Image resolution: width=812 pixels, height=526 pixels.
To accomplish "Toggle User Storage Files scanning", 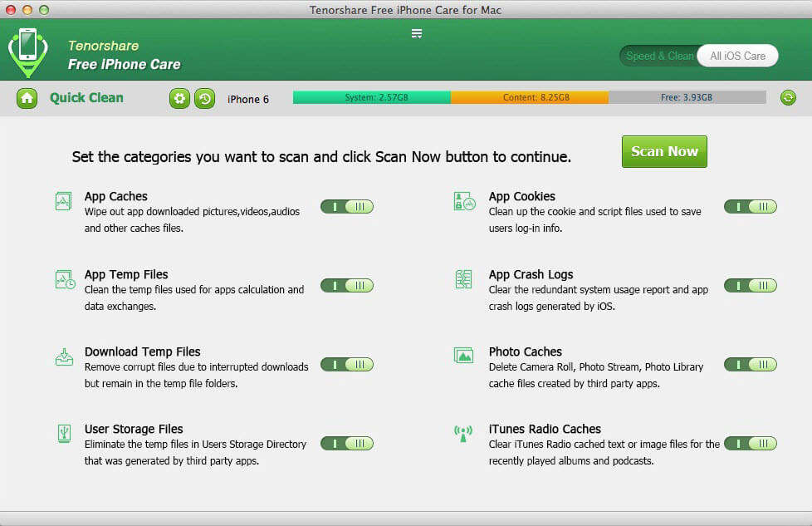I will point(347,444).
